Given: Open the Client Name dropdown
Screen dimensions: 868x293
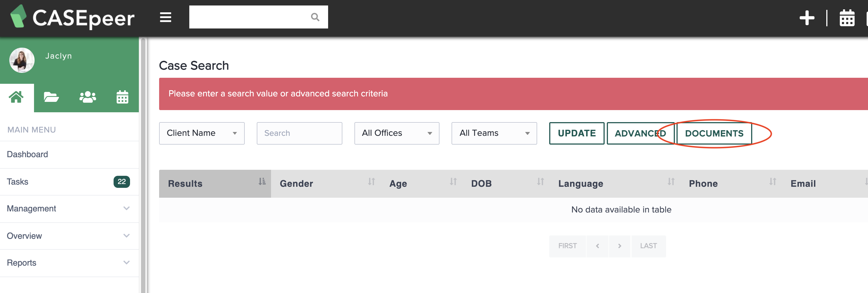Looking at the screenshot, I should coord(201,133).
